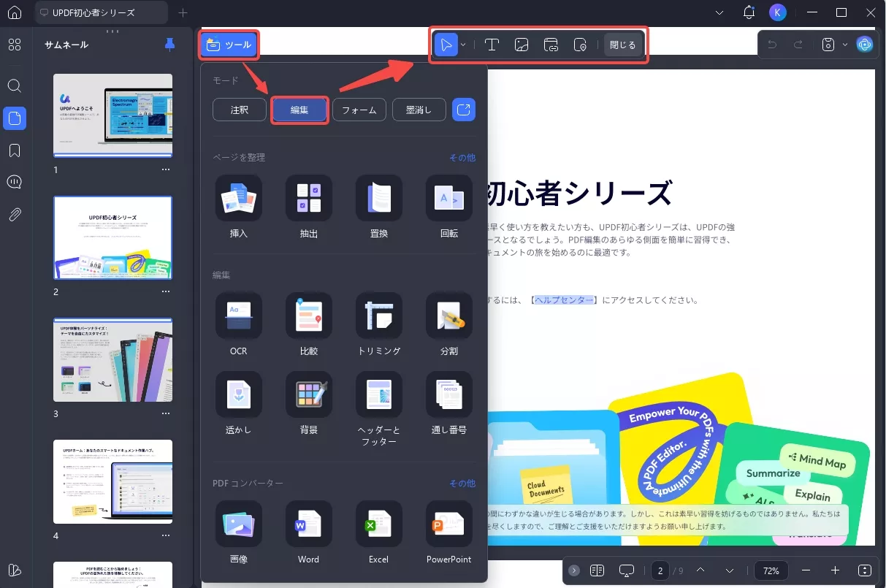Select the cursor tool in edit toolbar
This screenshot has width=886, height=588.
click(x=446, y=45)
